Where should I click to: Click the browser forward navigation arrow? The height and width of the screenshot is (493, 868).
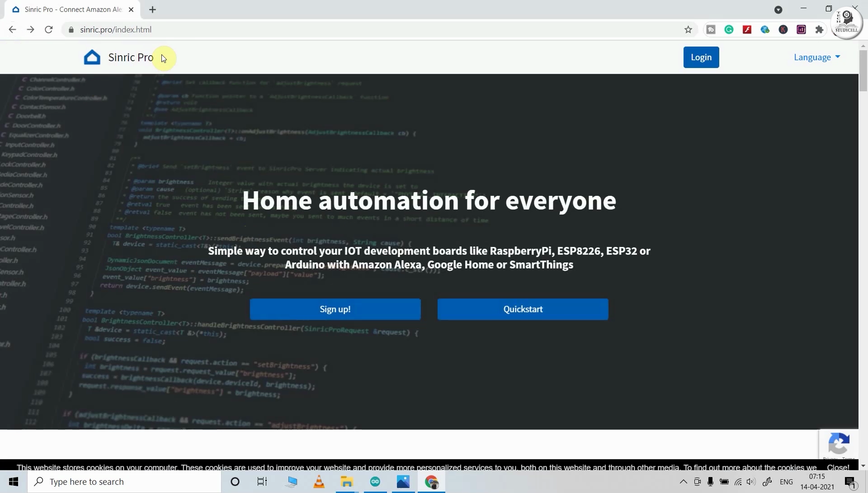coord(30,29)
